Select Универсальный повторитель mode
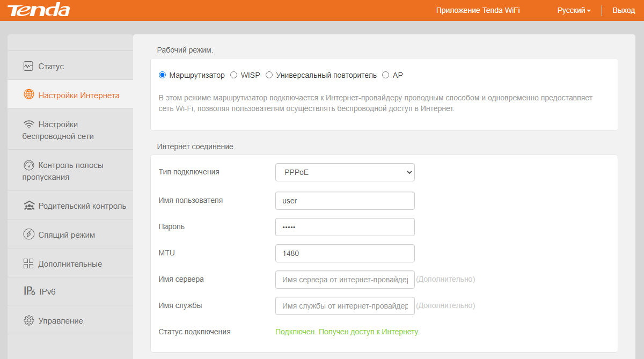644x359 pixels. pos(269,75)
